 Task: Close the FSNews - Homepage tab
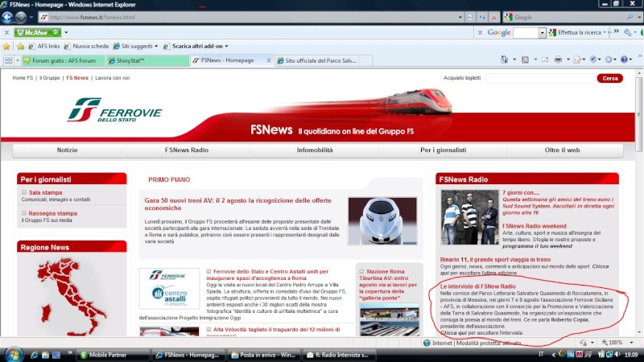[269, 60]
